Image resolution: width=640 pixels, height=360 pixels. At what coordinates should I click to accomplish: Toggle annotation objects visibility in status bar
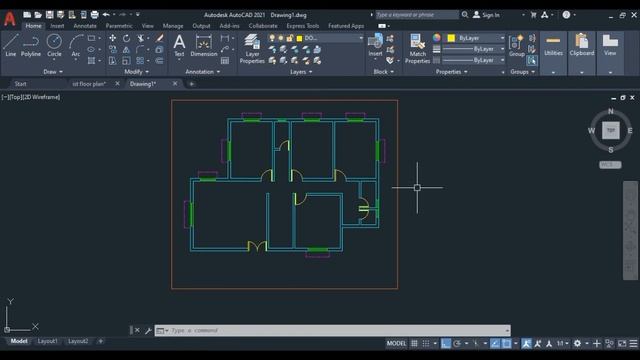point(527,344)
